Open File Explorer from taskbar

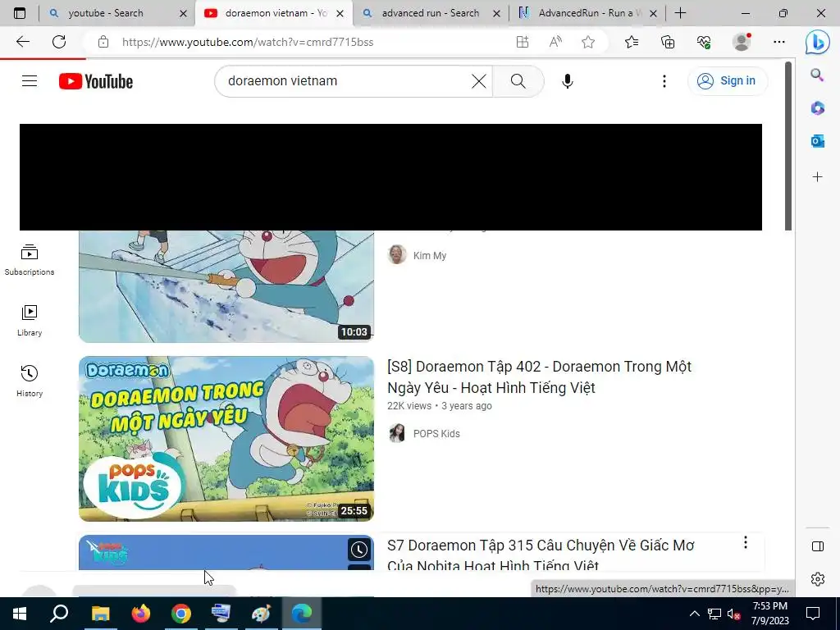click(x=100, y=614)
